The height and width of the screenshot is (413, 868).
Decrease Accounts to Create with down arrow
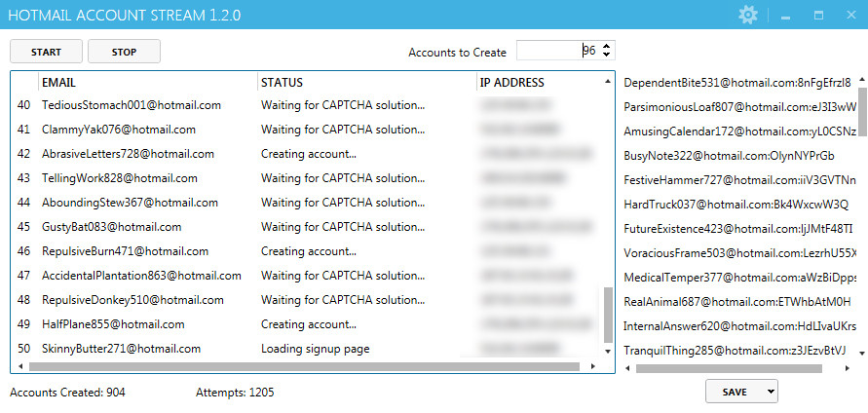[607, 55]
